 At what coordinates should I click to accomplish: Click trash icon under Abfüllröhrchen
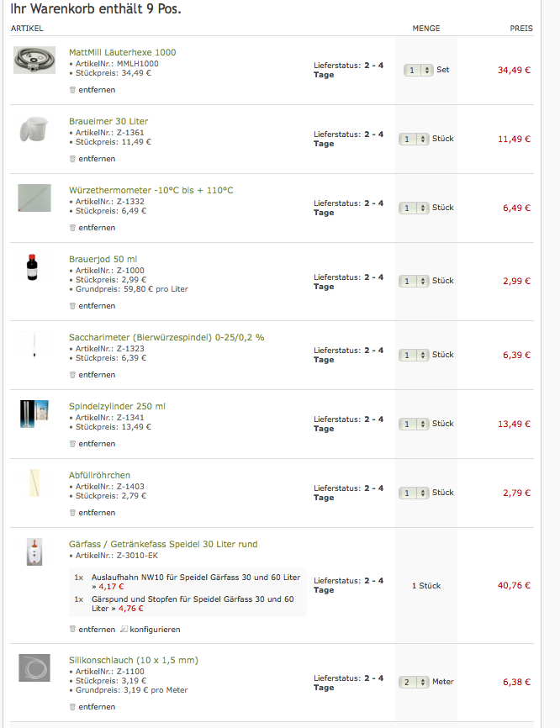(x=72, y=513)
